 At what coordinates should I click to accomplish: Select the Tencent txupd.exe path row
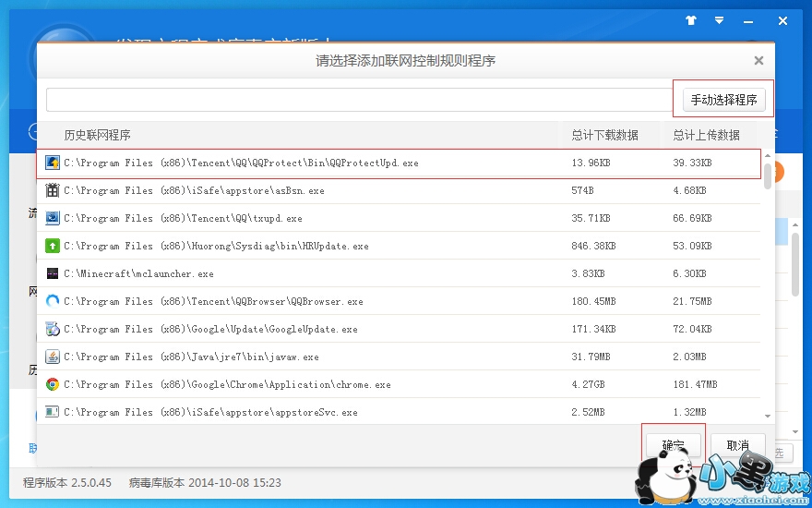399,218
